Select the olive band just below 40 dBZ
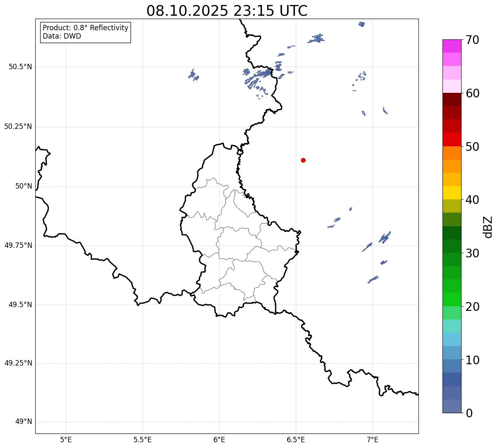Screen dimensions: 498x448 tap(452, 206)
